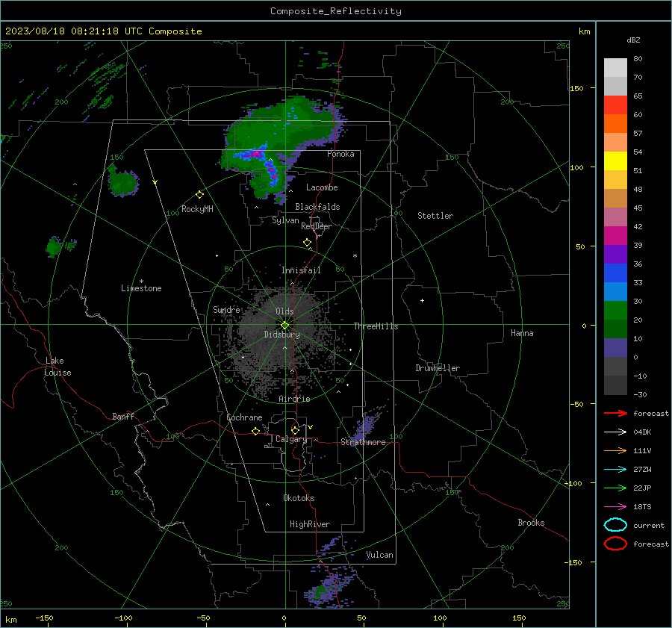Click the Didsbury town label
Screen dimensions: 672x628
tap(281, 335)
